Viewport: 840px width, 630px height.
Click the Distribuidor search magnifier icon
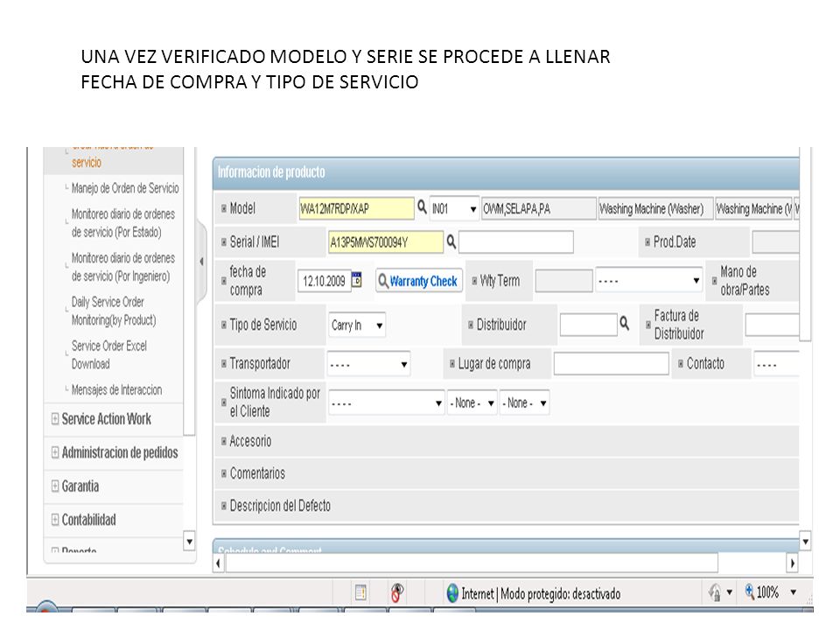coord(625,323)
